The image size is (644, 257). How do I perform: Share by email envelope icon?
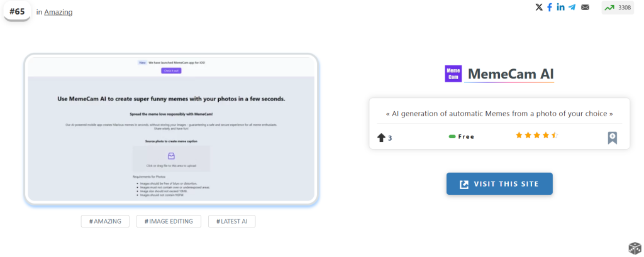click(585, 8)
